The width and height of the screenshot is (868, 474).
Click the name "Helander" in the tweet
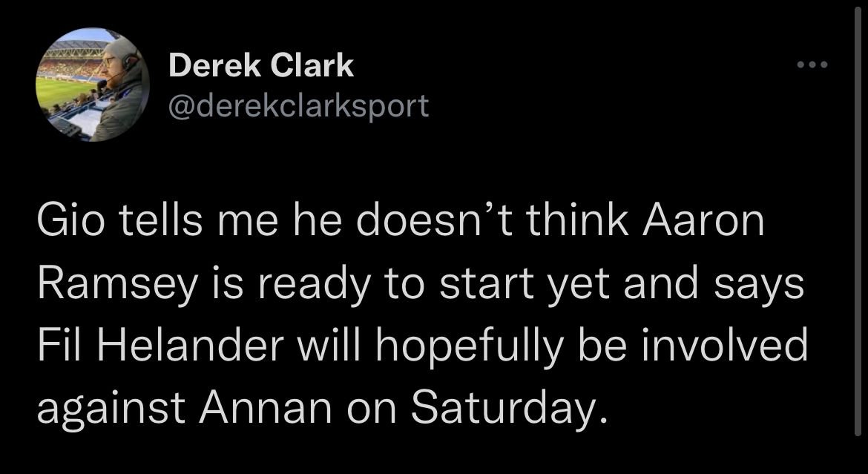(x=197, y=346)
